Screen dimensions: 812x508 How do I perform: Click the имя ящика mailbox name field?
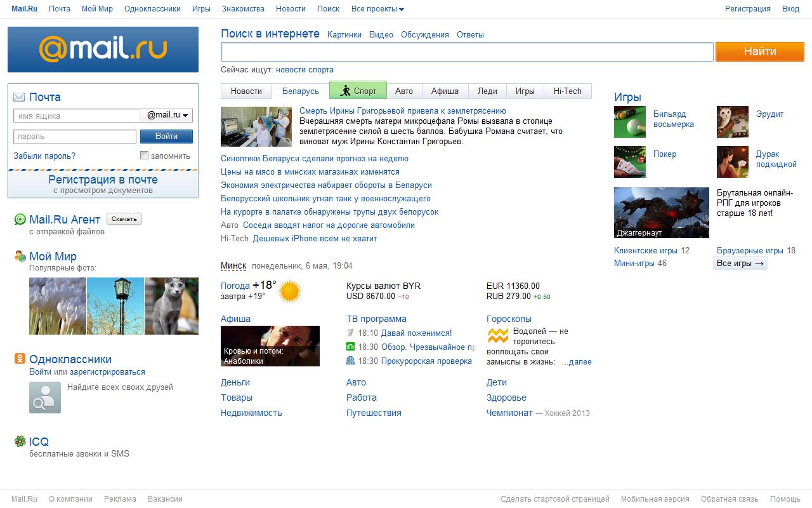point(76,116)
